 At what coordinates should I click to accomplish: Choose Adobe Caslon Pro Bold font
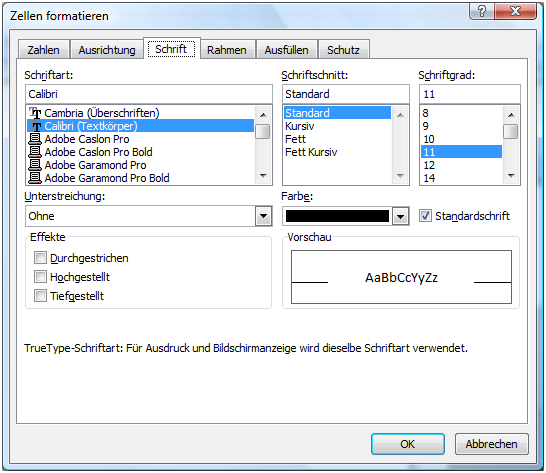tap(140, 152)
